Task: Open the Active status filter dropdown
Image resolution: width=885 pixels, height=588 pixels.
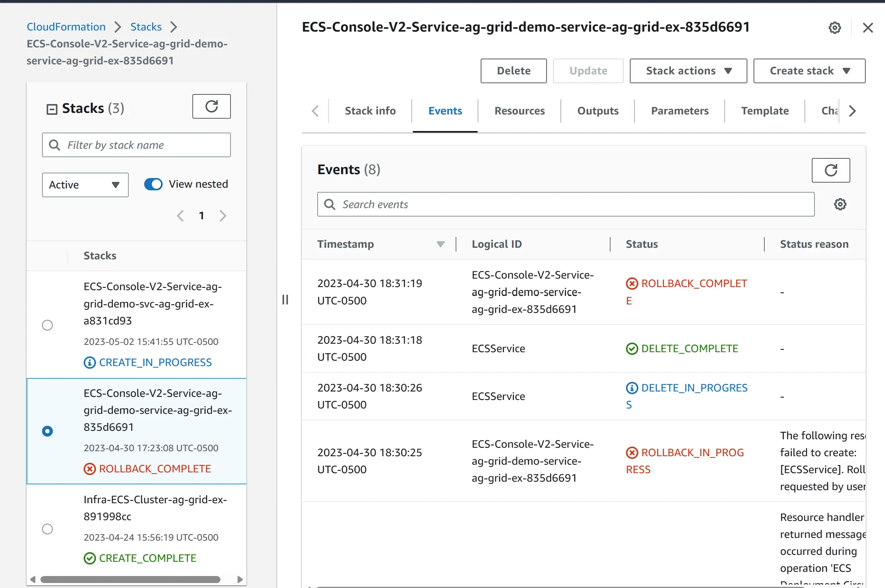Action: [x=85, y=185]
